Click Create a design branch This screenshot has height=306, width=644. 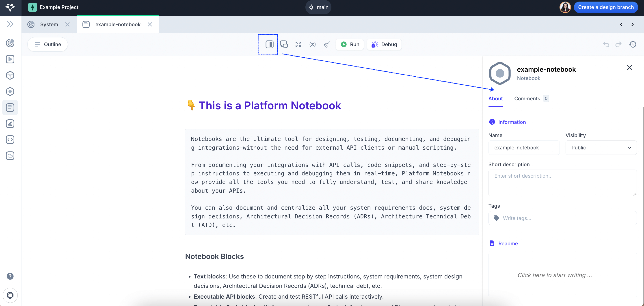[606, 7]
